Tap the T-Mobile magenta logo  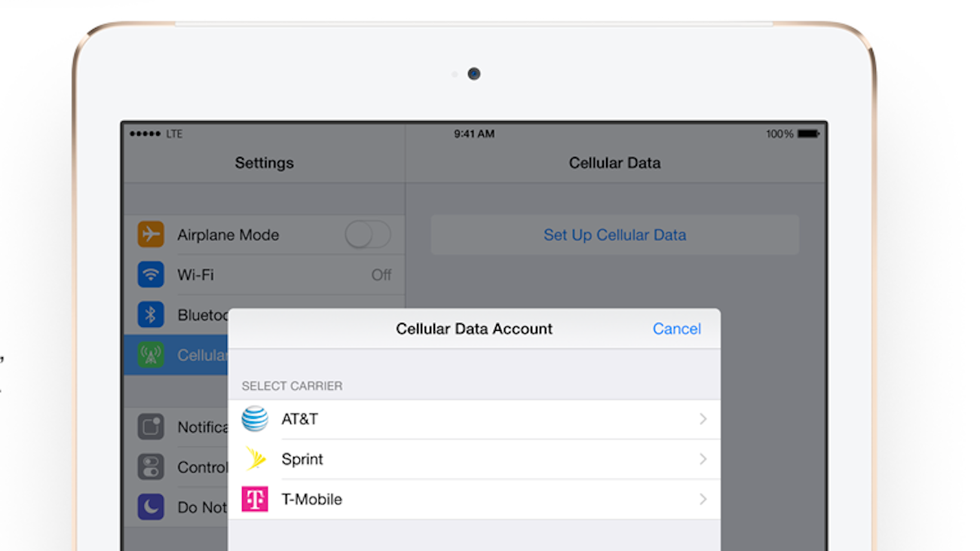255,499
